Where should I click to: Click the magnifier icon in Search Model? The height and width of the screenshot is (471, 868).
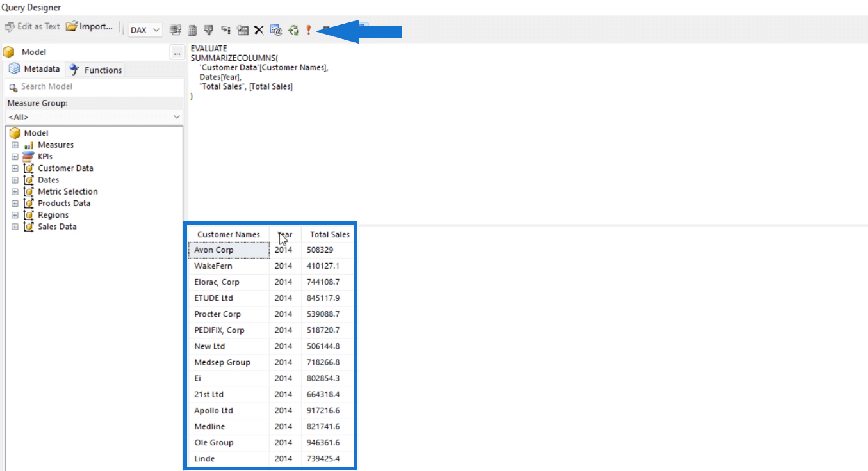click(x=13, y=87)
